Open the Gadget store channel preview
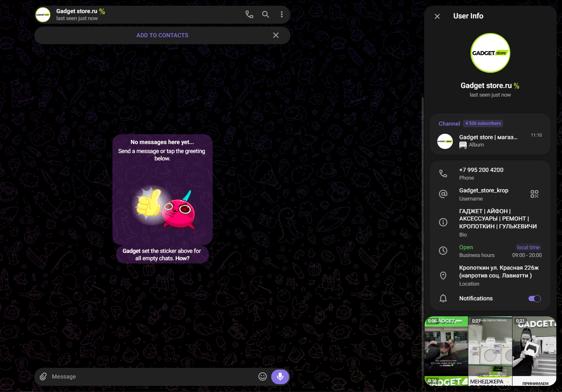 click(x=490, y=141)
